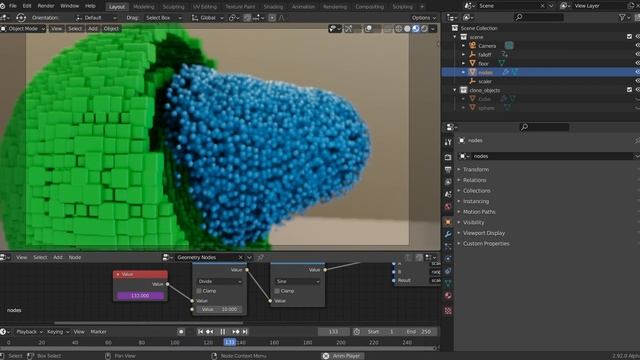Open the Physics properties tab icon
The height and width of the screenshot is (360, 640).
pos(448,258)
